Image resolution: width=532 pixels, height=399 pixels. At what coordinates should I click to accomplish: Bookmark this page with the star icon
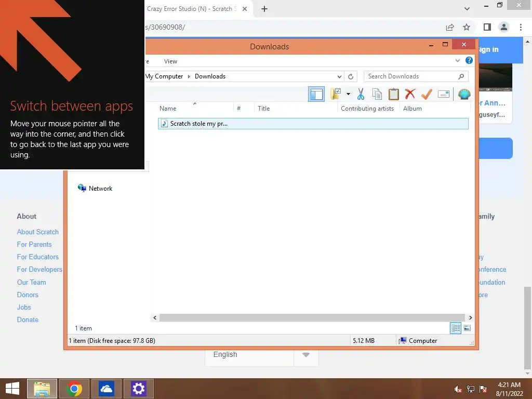(467, 27)
